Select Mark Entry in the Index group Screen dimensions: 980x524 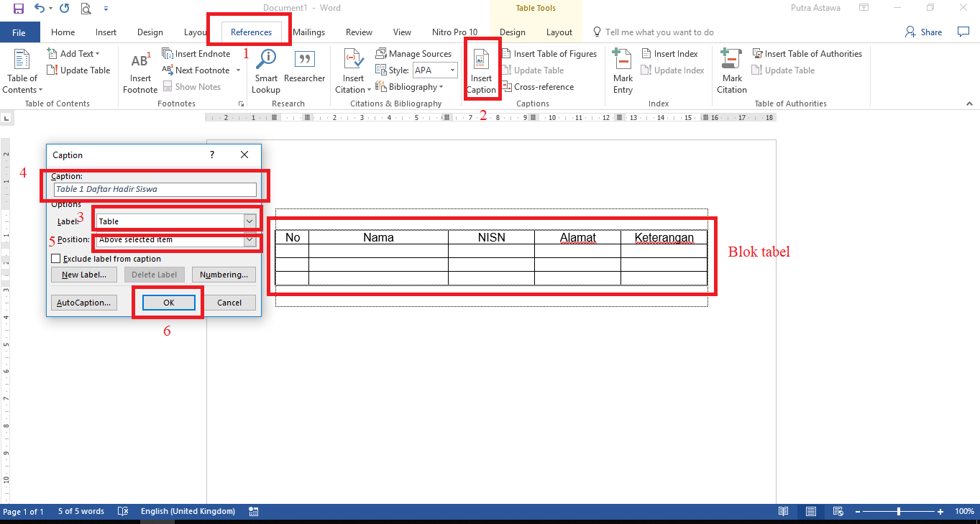622,70
